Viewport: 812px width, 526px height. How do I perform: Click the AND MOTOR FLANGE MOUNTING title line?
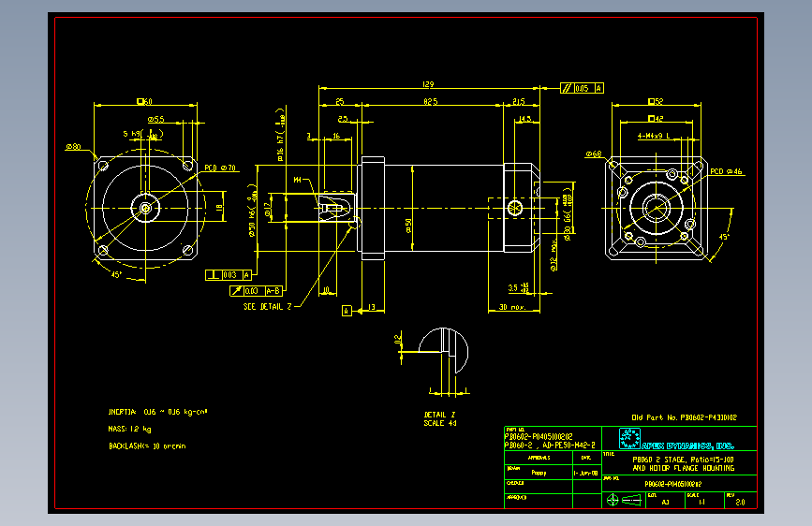683,468
